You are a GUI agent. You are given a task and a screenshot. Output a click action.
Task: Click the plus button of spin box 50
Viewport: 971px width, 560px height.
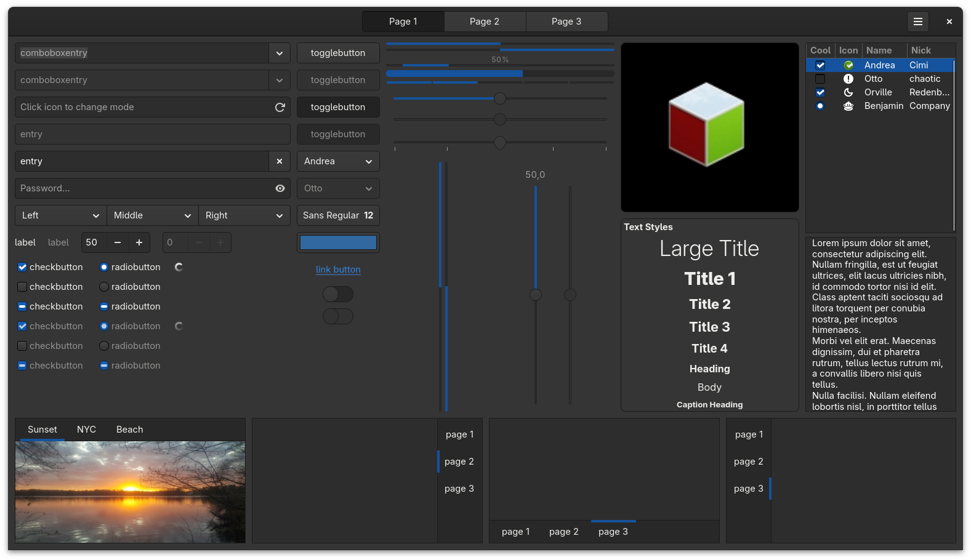(x=139, y=242)
